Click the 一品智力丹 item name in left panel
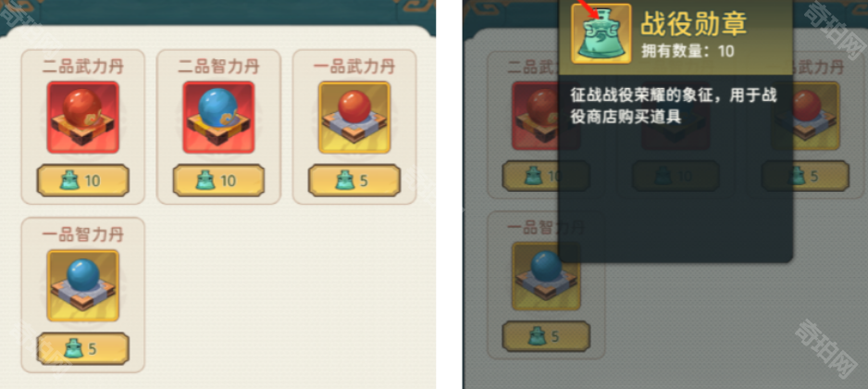Image resolution: width=868 pixels, height=389 pixels. (83, 234)
